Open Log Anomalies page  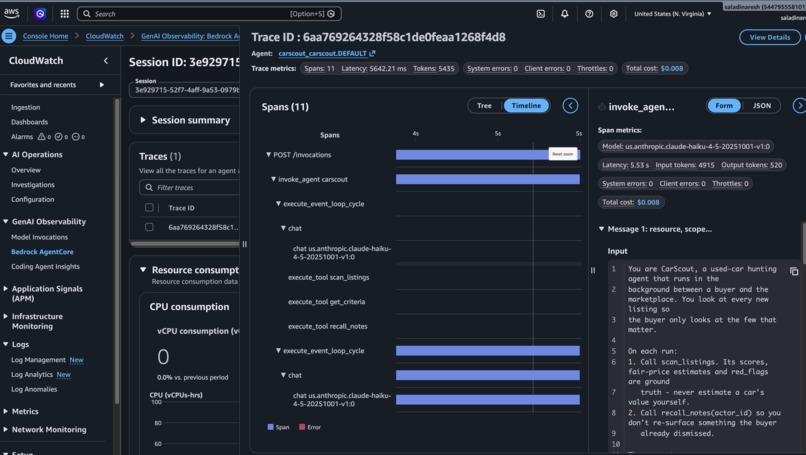coord(34,389)
